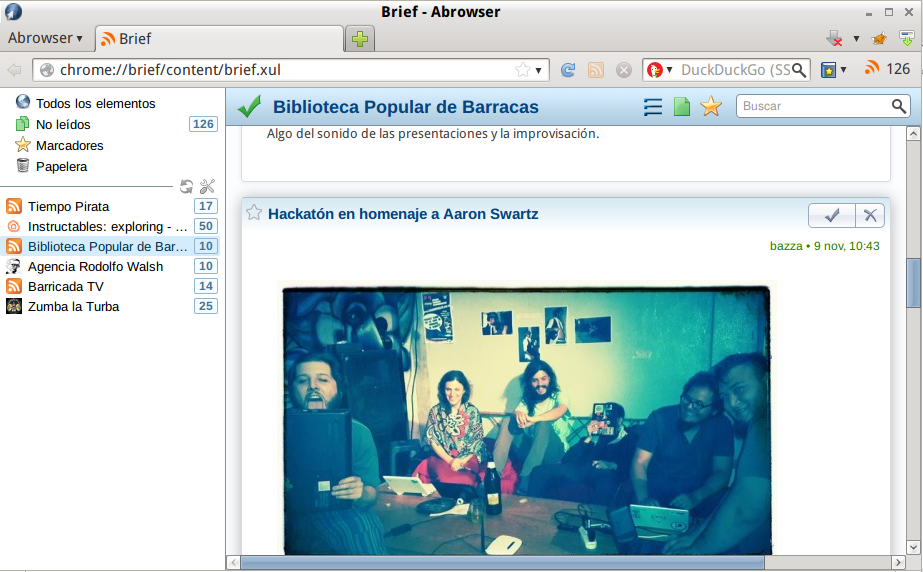Open Tiempo Pirata feed
The width and height of the screenshot is (923, 572).
pos(68,206)
